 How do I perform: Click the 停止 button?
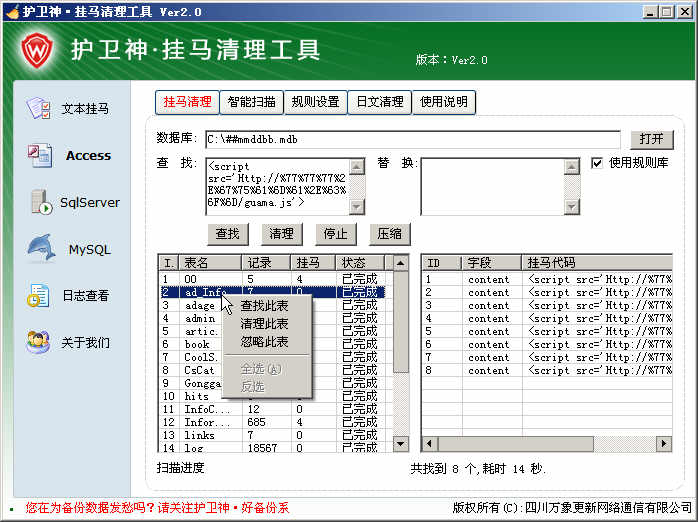point(336,234)
